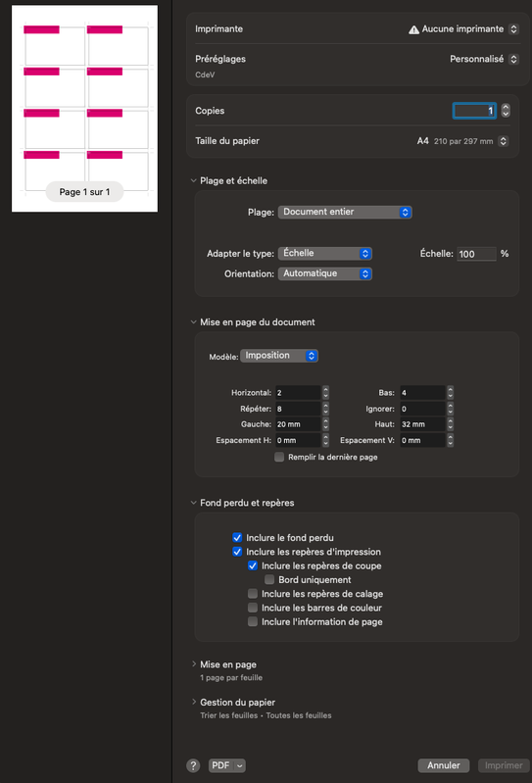Uncheck Inclure le fond perdu

pyautogui.click(x=237, y=538)
